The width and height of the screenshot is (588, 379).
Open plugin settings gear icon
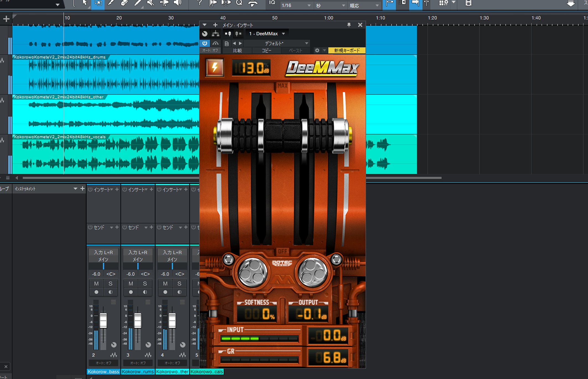point(317,50)
